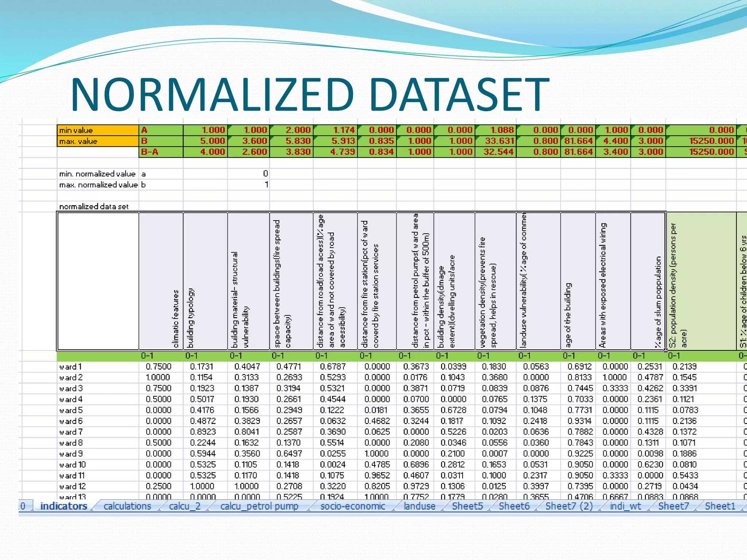
Task: Open the calcu_petrol pump sheet tab
Action: pyautogui.click(x=259, y=506)
